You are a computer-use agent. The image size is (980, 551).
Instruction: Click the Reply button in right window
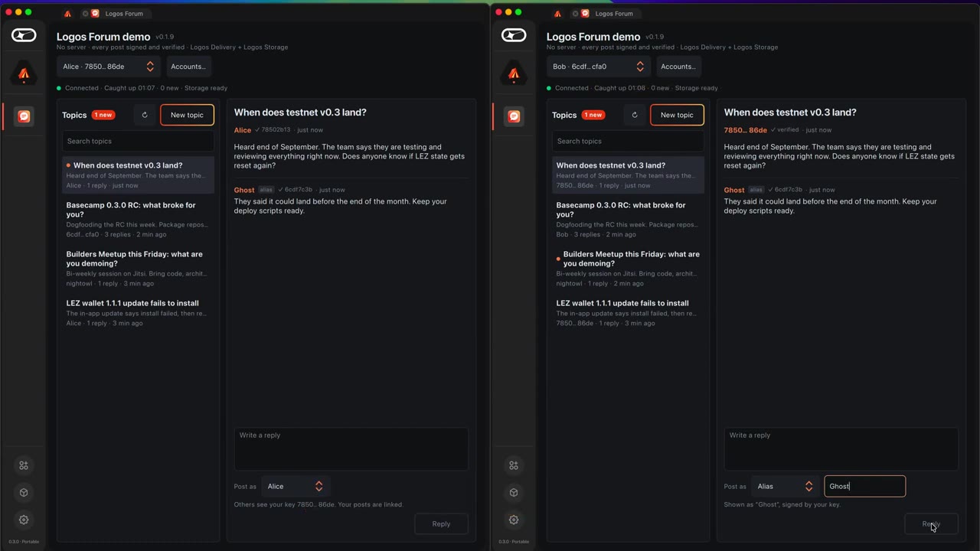tap(931, 524)
